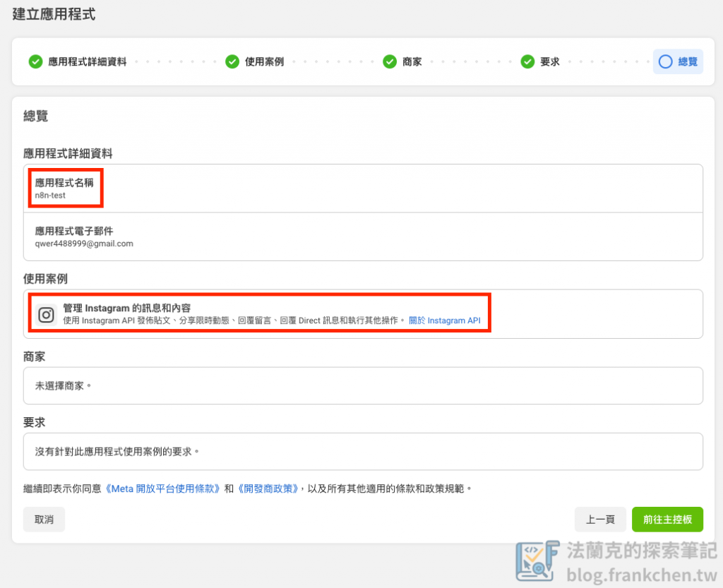The width and height of the screenshot is (723, 588).
Task: Click the email qwer4488999@gmail.com
Action: click(84, 244)
